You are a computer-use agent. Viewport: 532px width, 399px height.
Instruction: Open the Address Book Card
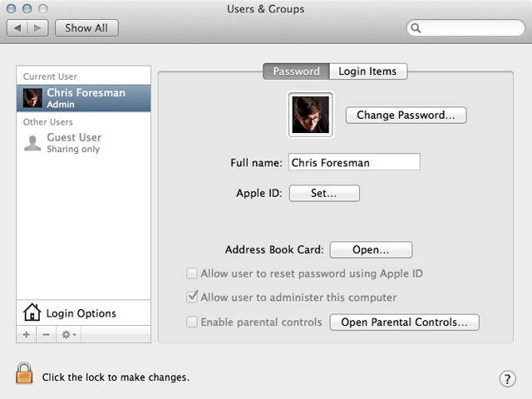pos(371,249)
